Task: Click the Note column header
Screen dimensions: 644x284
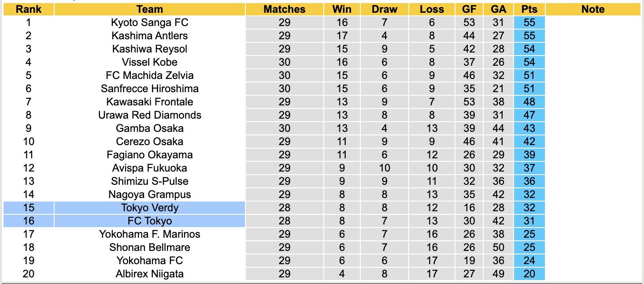Action: pyautogui.click(x=593, y=9)
